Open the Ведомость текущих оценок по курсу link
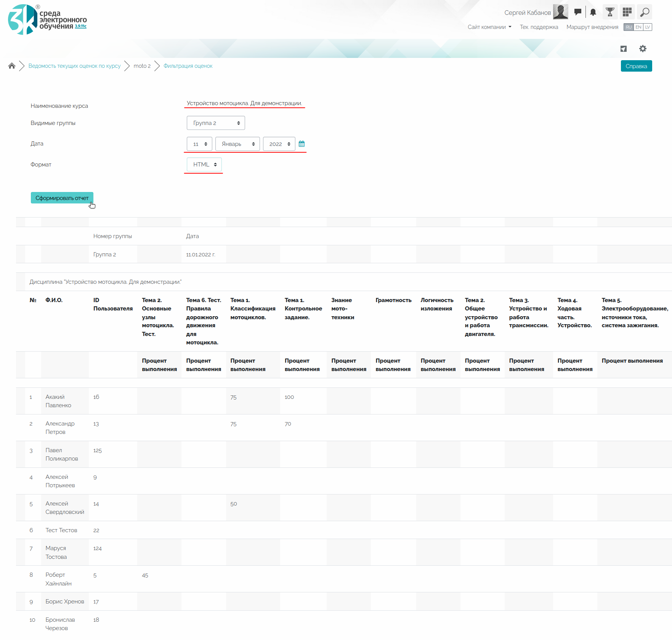This screenshot has width=672, height=640. click(x=74, y=66)
